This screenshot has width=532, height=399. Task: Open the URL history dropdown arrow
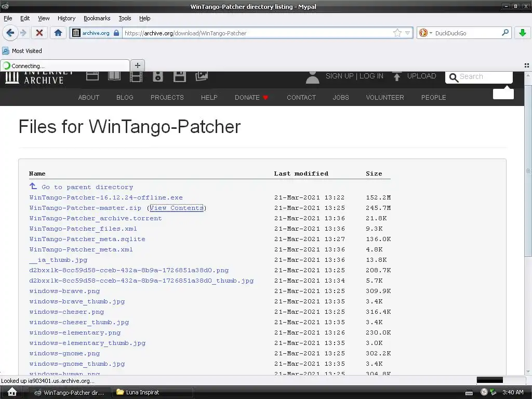407,33
